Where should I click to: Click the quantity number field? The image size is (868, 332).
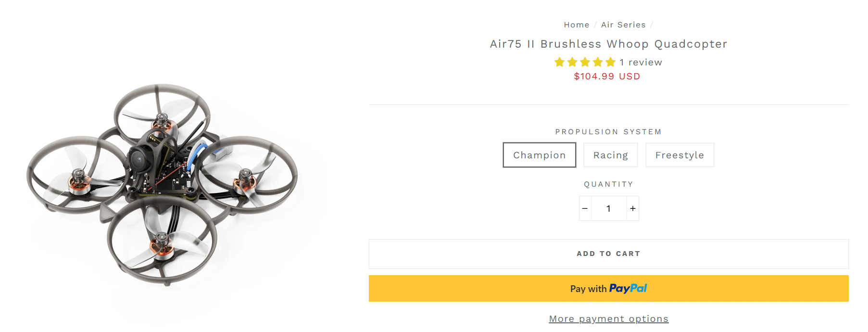608,208
